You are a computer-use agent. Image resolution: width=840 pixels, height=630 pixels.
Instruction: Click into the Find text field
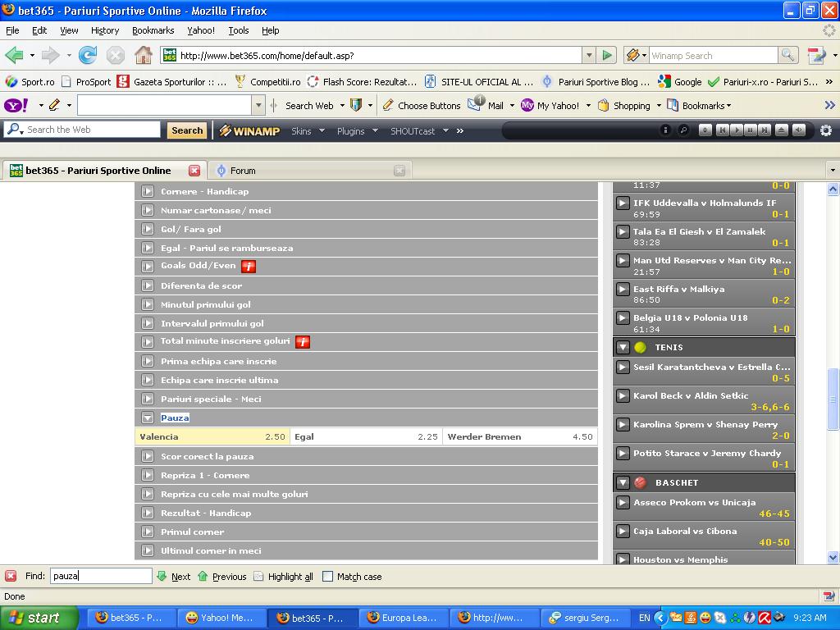click(101, 576)
